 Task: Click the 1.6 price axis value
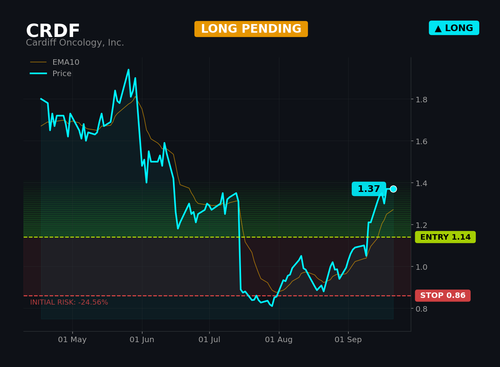tap(421, 141)
